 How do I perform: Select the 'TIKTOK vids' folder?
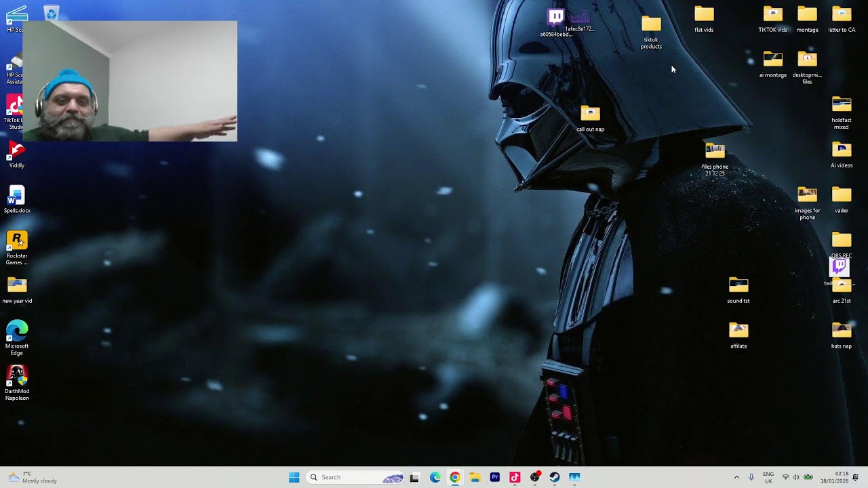[773, 19]
